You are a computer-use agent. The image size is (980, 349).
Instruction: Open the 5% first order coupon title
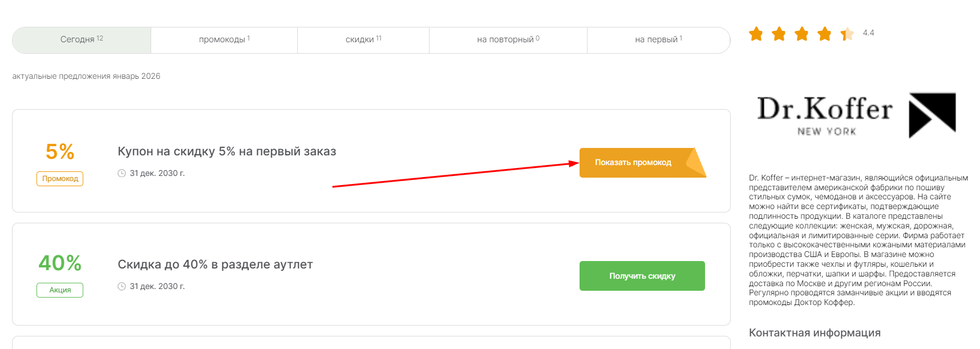point(226,151)
